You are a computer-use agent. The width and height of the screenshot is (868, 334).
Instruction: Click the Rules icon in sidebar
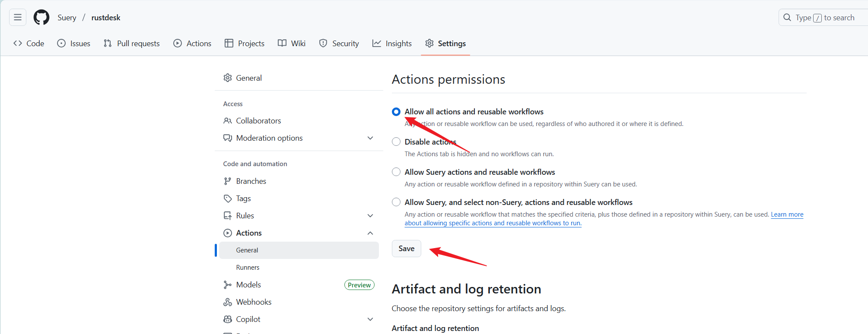pos(228,216)
